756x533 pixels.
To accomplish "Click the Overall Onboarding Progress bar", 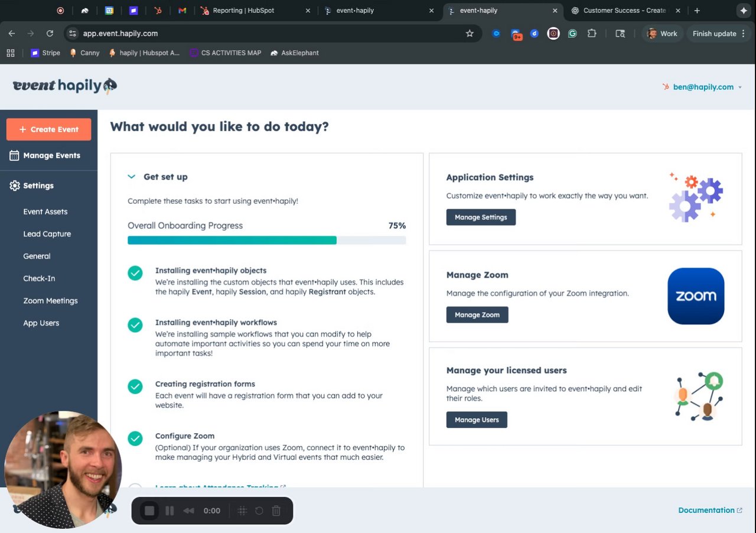I will pyautogui.click(x=267, y=240).
